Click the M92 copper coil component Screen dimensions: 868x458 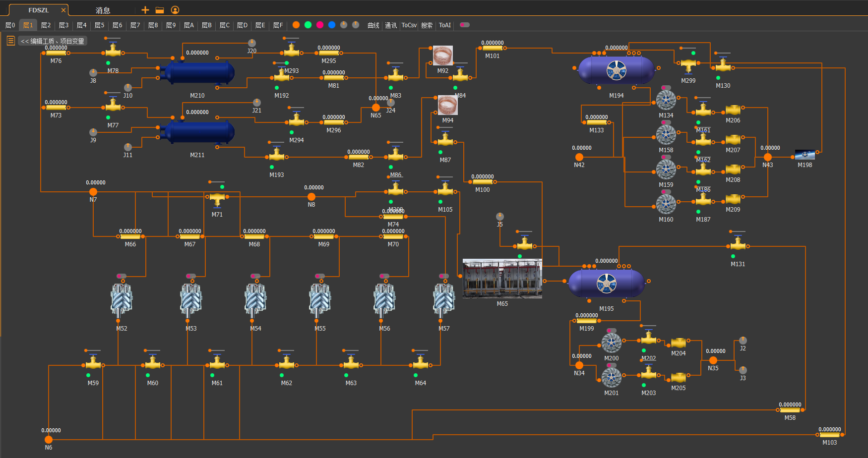(443, 56)
